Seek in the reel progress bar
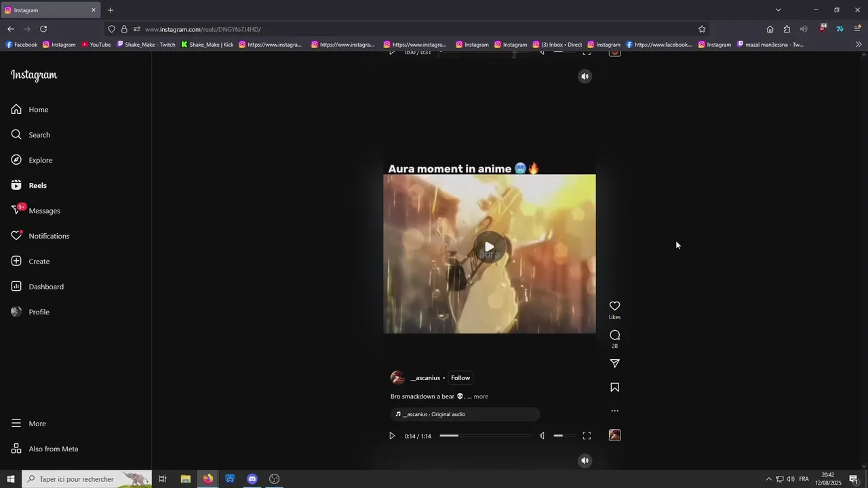The height and width of the screenshot is (488, 868). (486, 436)
